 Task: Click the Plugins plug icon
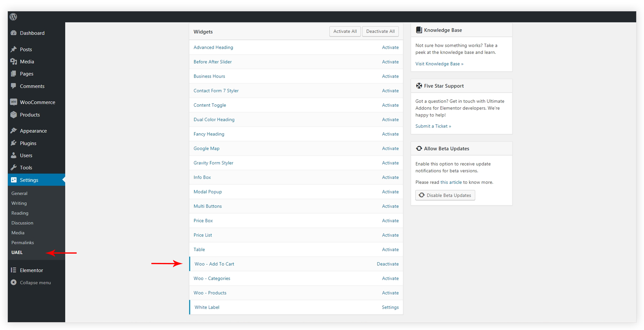tap(14, 143)
